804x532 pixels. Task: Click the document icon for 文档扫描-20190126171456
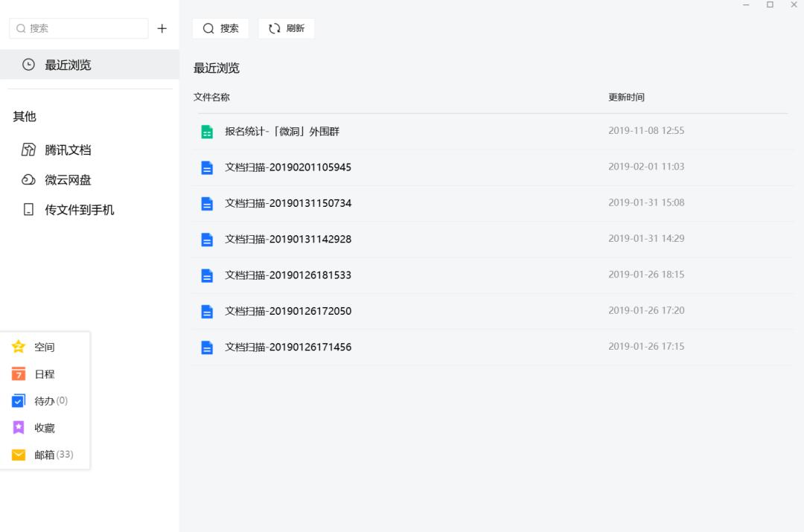click(x=207, y=347)
